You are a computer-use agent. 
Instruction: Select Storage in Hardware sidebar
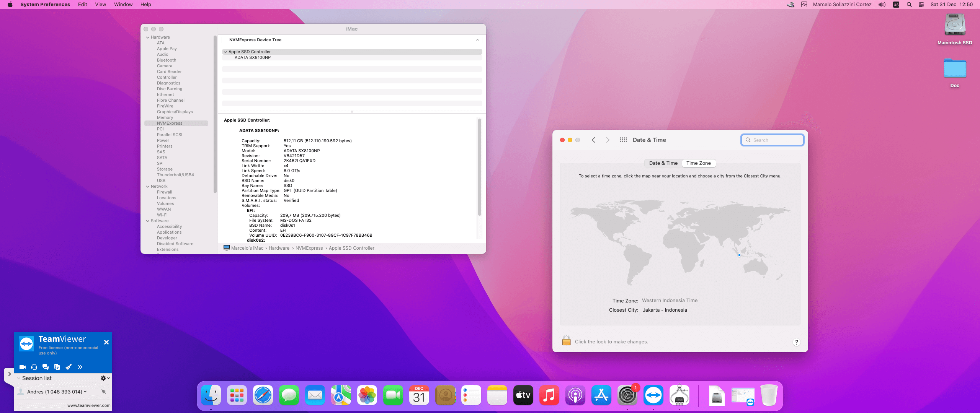pos(165,169)
